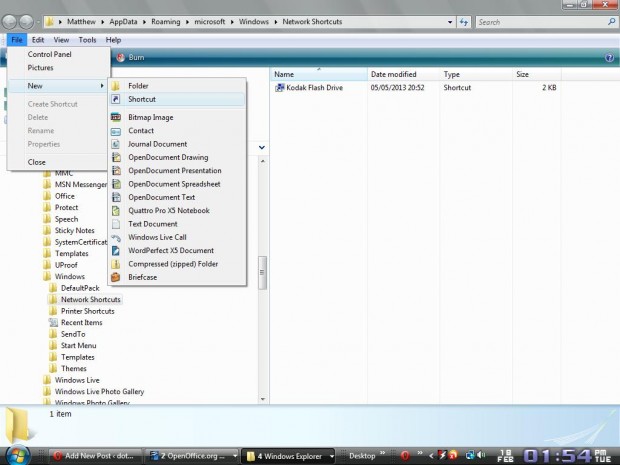Open Control Panel from the File menu
The image size is (620, 465).
tap(49, 54)
